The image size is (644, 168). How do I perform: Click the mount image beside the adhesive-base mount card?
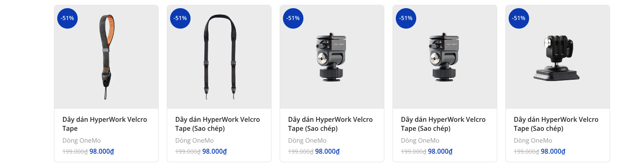pos(444,57)
